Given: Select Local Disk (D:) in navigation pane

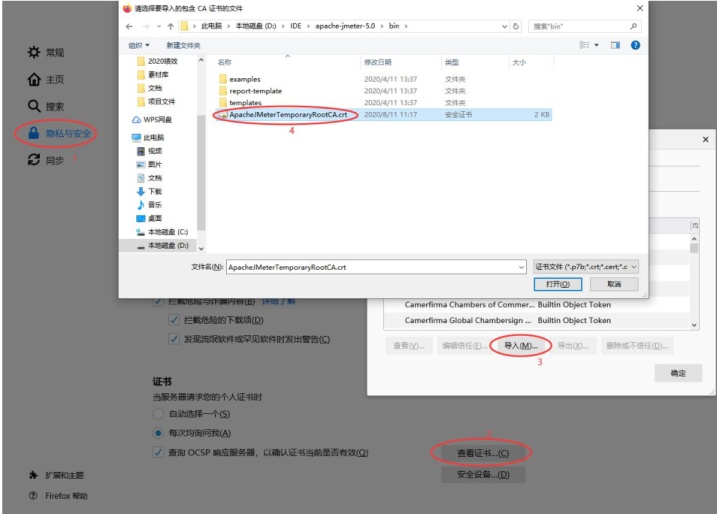Looking at the screenshot, I should point(162,246).
